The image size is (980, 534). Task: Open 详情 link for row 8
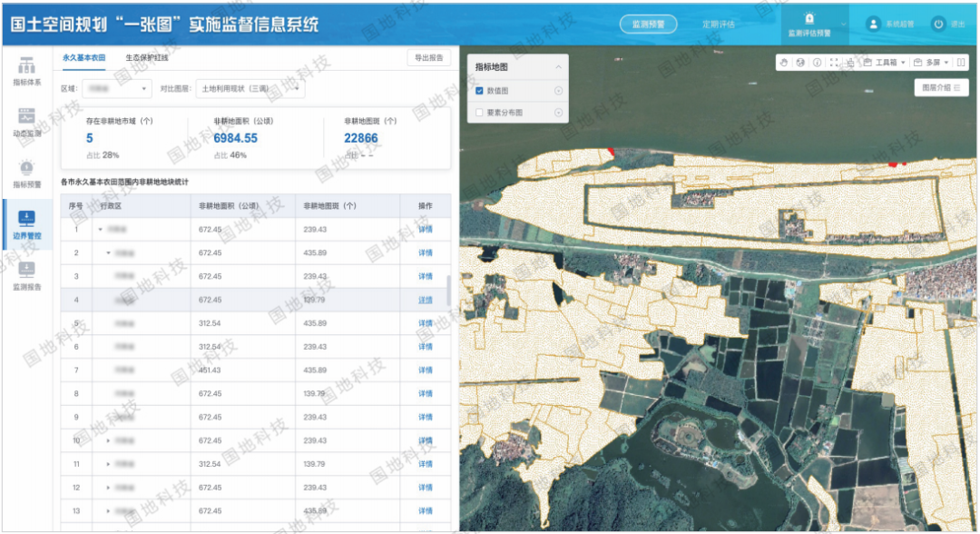coord(426,394)
